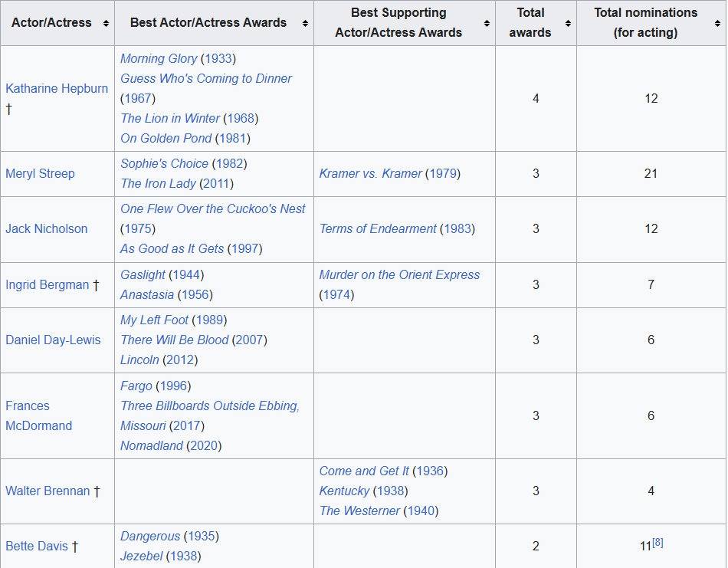The height and width of the screenshot is (568, 728).
Task: Select Katharine Hepburn's total awards value 4
Action: (x=536, y=98)
